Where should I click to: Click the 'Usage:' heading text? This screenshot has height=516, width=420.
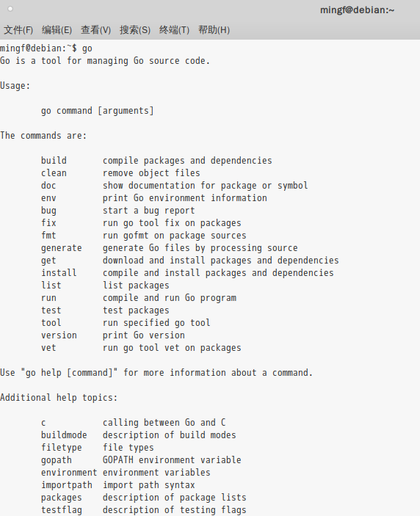tap(15, 86)
